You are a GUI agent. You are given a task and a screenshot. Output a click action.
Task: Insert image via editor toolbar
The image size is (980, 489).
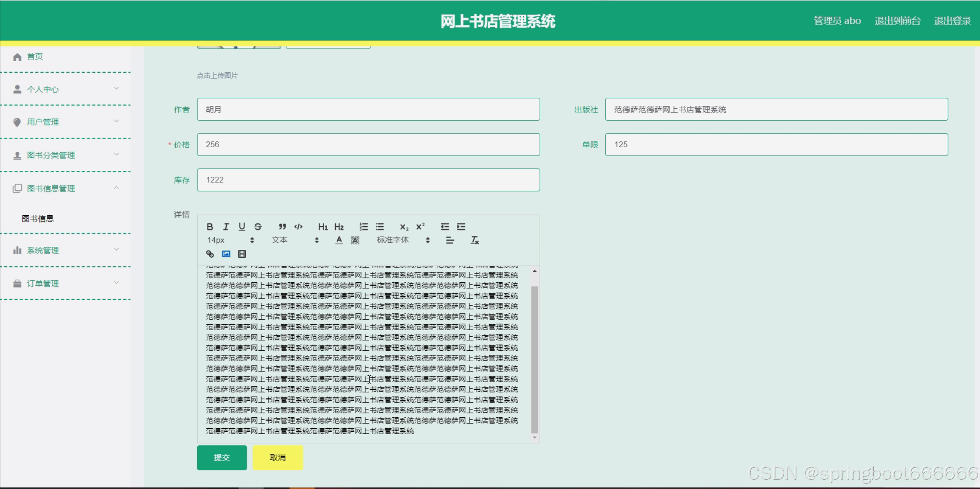pyautogui.click(x=226, y=254)
